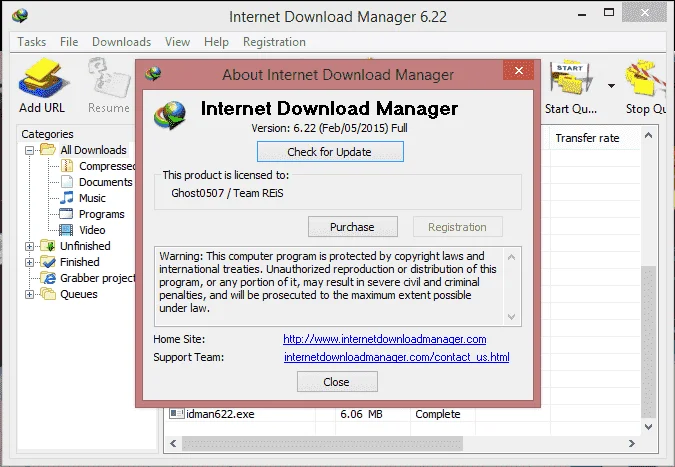Click the large IDM globe logo in the About dialog
This screenshot has width=675, height=467.
(170, 115)
